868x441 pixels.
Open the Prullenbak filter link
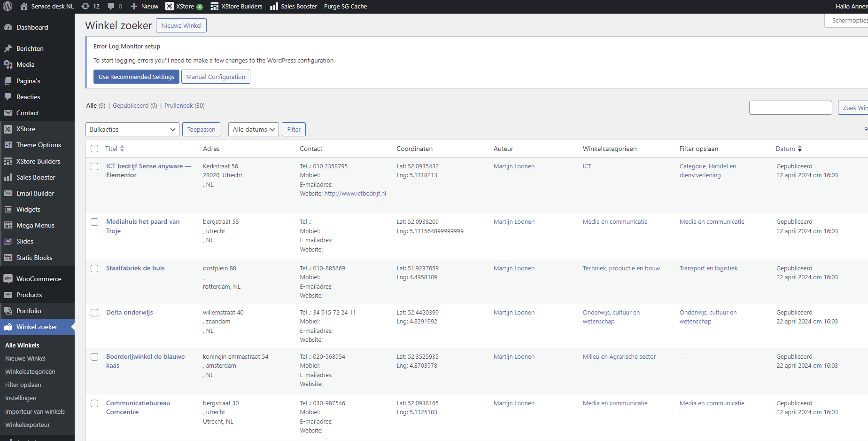(x=178, y=106)
